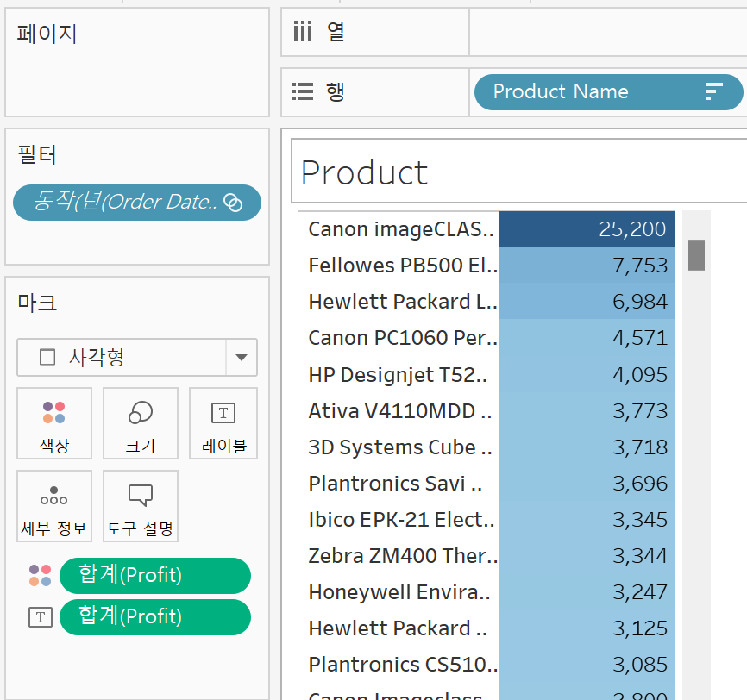Screen dimensions: 747x700
Task: Click the 3,773 profit cell
Action: point(587,411)
